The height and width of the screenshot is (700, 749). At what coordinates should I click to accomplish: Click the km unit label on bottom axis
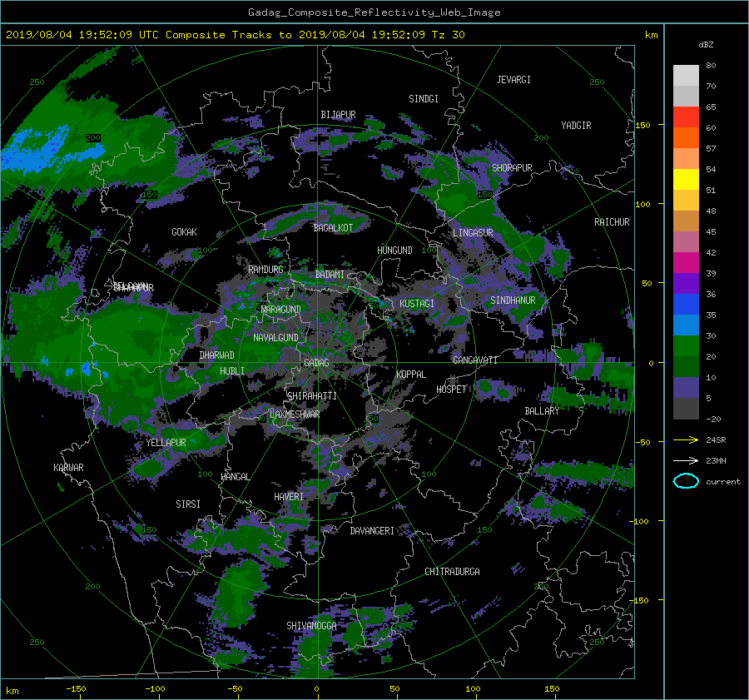12,691
